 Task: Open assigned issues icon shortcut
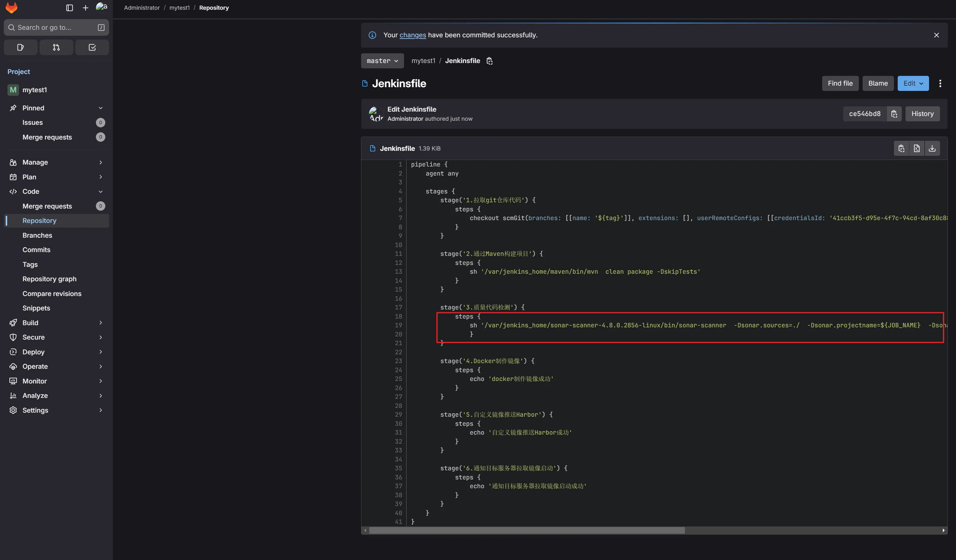pos(20,47)
